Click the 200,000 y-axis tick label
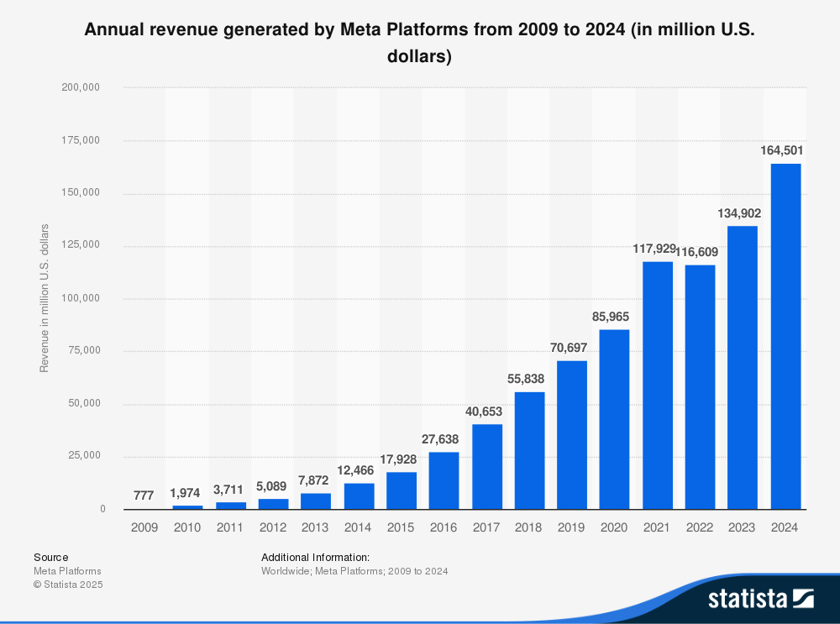Viewport: 840px width, 624px height. [x=81, y=87]
